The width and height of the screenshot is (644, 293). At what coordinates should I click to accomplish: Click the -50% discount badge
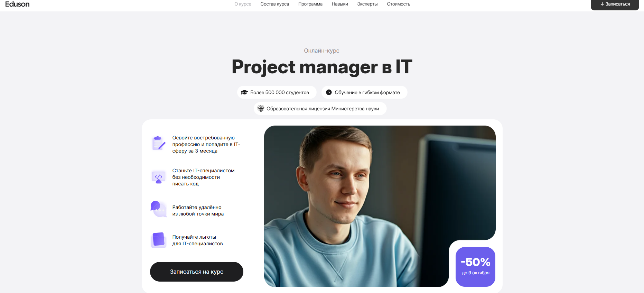pyautogui.click(x=475, y=267)
